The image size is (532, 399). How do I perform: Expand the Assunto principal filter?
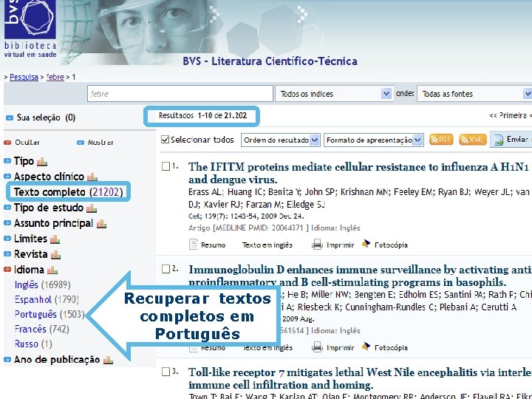(7, 223)
